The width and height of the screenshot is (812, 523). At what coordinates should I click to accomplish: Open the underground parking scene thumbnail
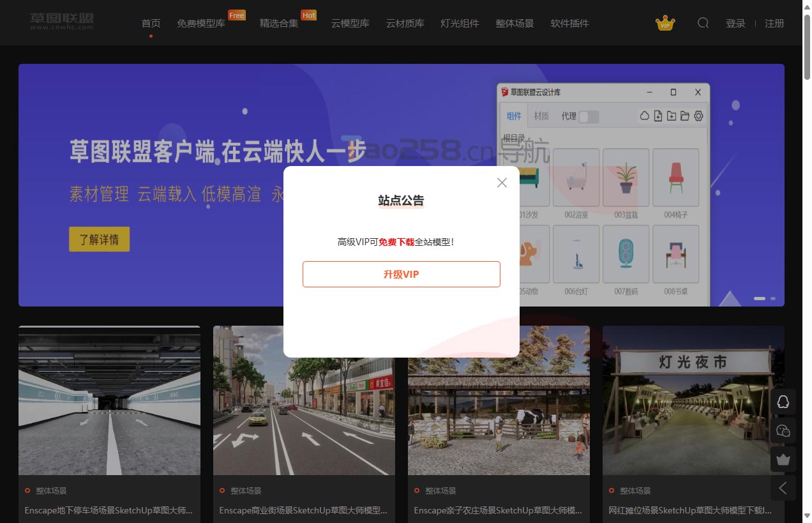109,400
